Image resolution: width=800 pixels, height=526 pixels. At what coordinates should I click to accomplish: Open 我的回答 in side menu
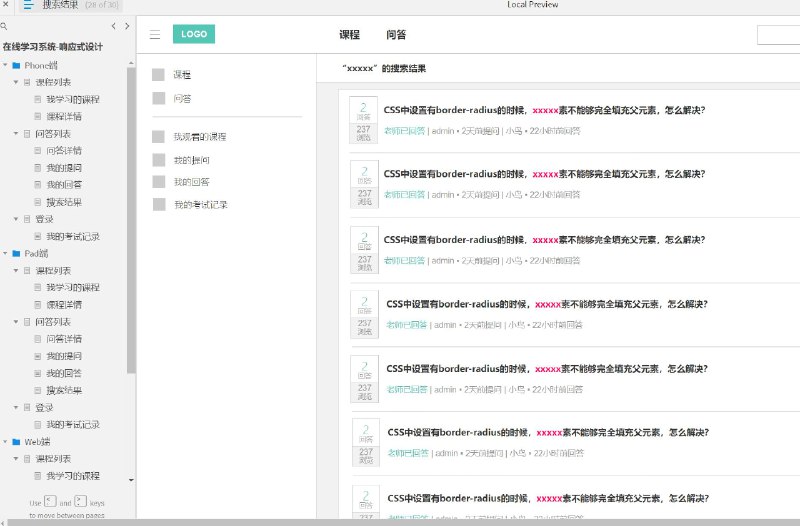(x=192, y=182)
